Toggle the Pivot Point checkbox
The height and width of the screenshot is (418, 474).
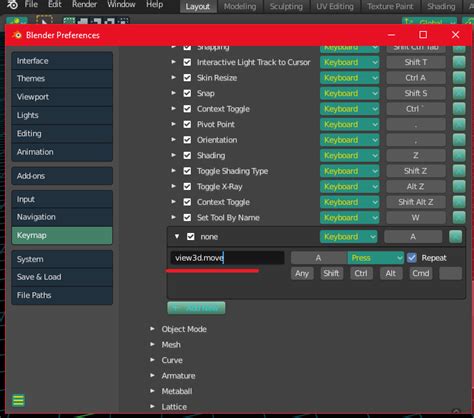(x=187, y=124)
